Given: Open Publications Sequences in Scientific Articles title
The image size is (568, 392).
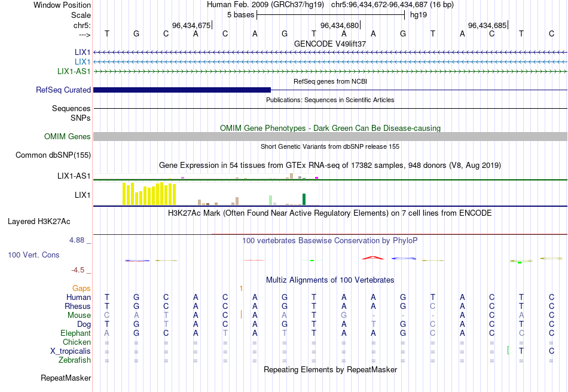Looking at the screenshot, I should (330, 100).
